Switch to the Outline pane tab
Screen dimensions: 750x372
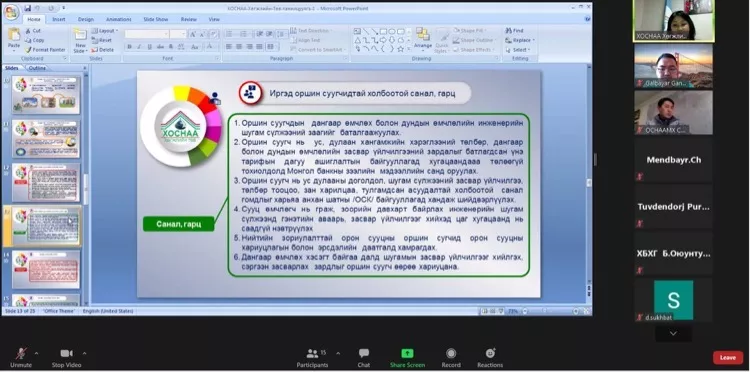click(37, 68)
